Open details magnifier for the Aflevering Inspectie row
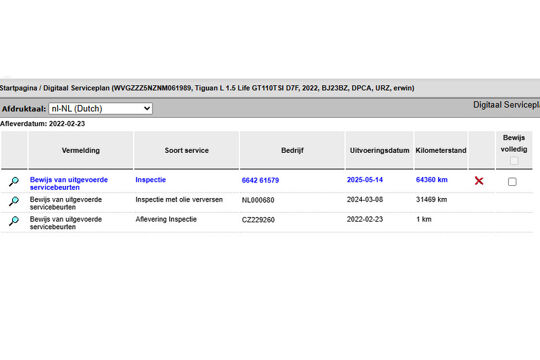Image resolution: width=540 pixels, height=360 pixels. click(14, 221)
